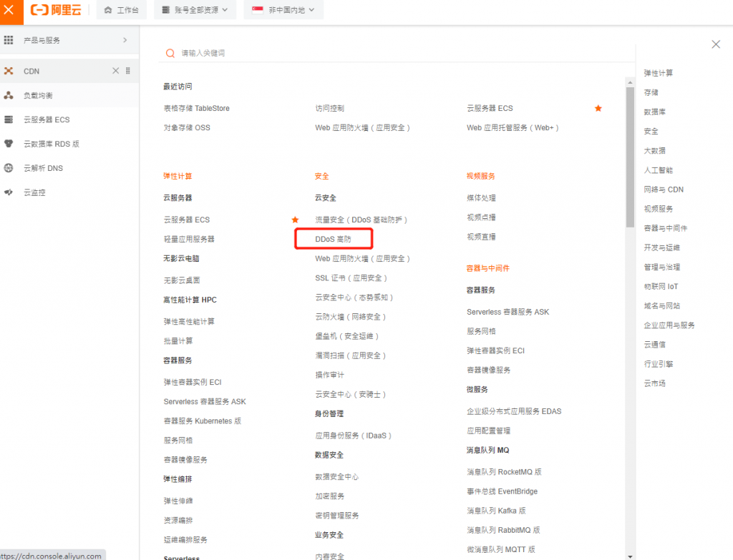Open 数据安全中心 link
Viewport: 733px width, 560px height.
[336, 477]
